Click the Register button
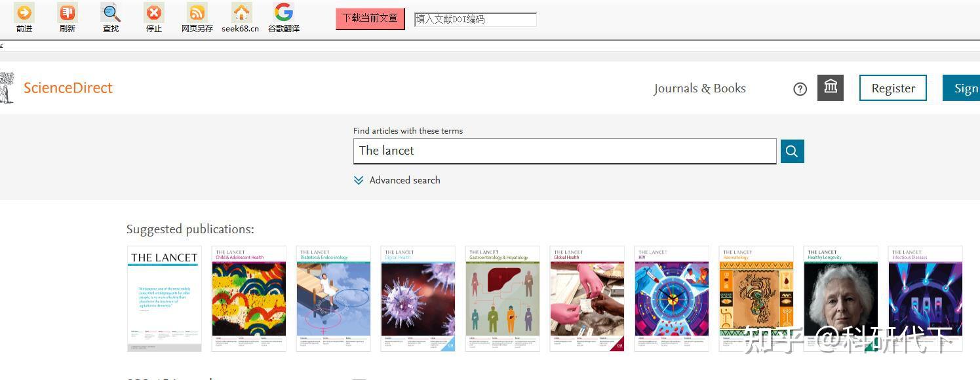980x380 pixels. [892, 88]
